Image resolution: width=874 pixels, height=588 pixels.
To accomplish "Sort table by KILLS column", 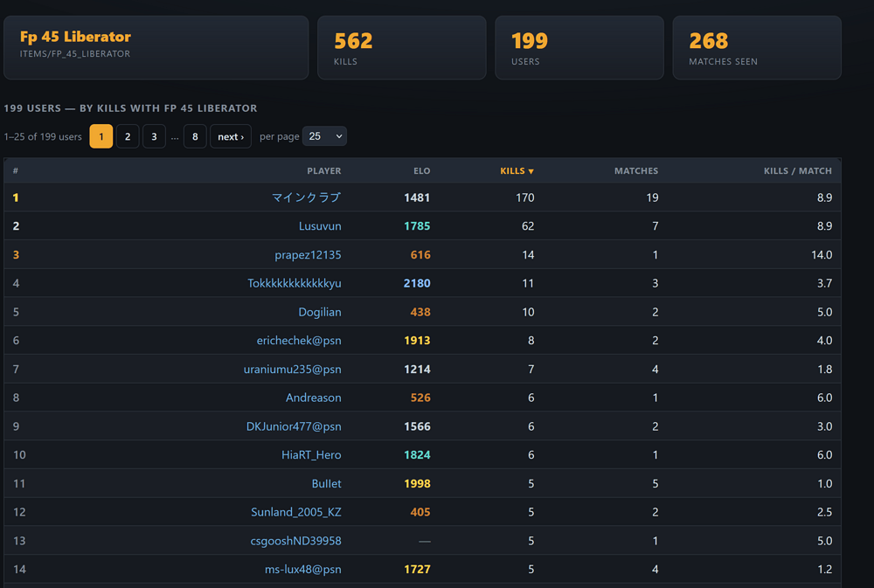I will click(x=517, y=171).
